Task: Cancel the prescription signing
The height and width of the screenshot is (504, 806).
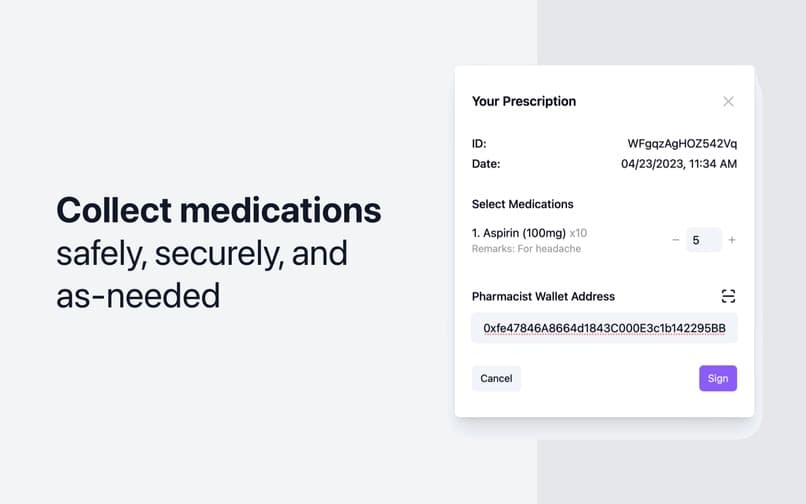Action: coord(496,379)
